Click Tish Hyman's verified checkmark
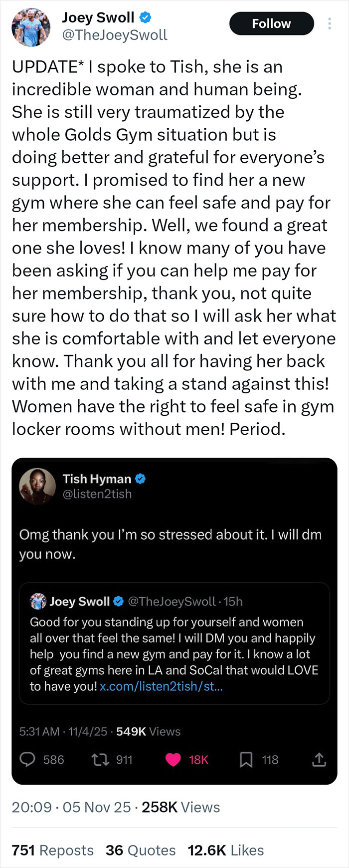Screen dimensions: 349x868 140,479
